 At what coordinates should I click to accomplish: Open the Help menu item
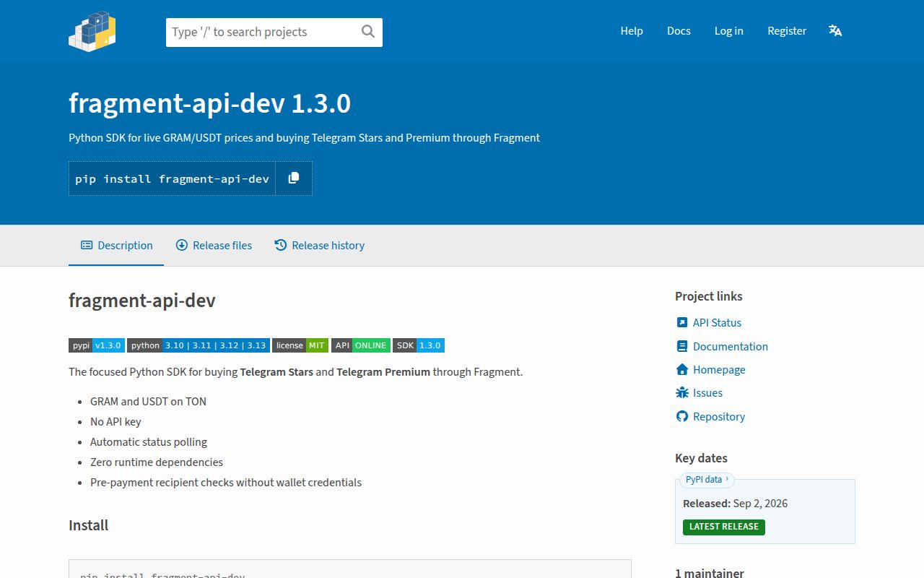click(632, 30)
